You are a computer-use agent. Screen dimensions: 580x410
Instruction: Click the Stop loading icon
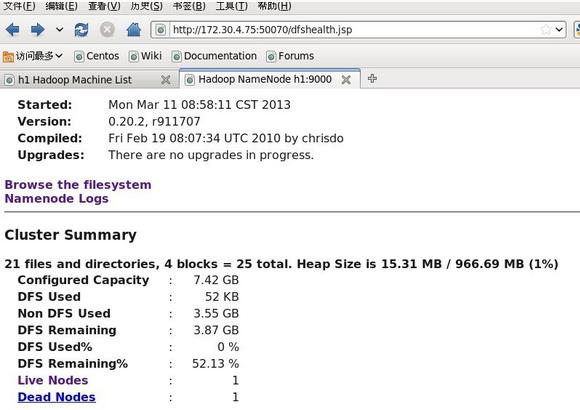107,30
